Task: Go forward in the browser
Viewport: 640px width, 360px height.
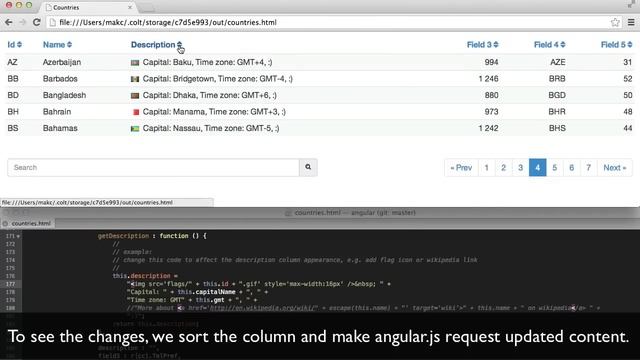Action: tap(22, 22)
